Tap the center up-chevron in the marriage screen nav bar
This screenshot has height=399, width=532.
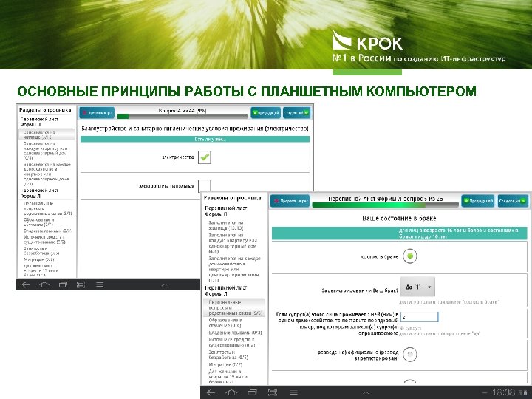coord(366,393)
